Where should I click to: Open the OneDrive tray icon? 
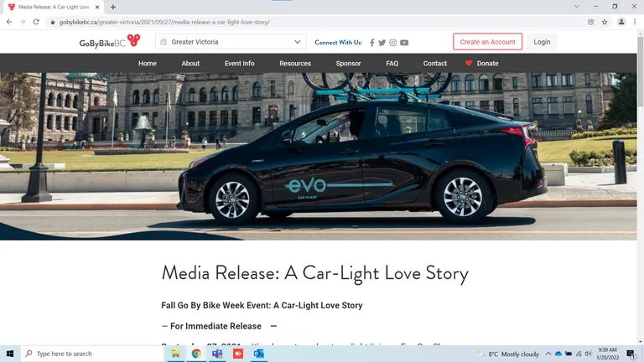pos(558,354)
